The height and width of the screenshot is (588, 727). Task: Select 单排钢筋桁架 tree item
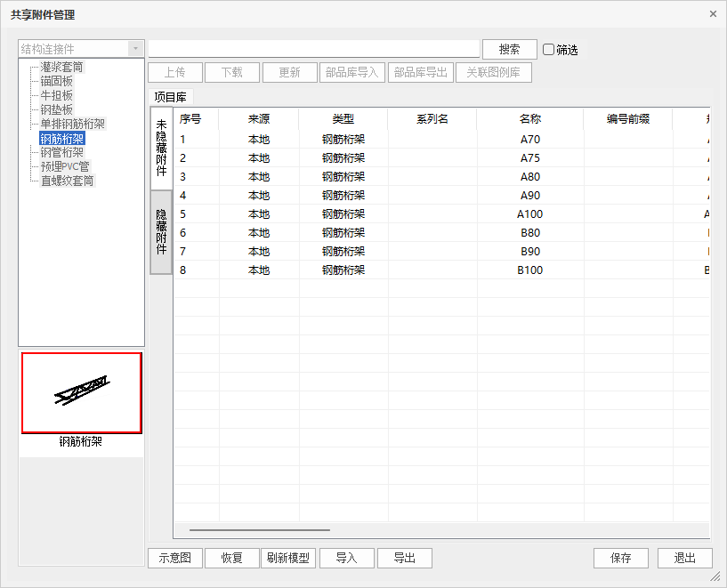[x=72, y=124]
